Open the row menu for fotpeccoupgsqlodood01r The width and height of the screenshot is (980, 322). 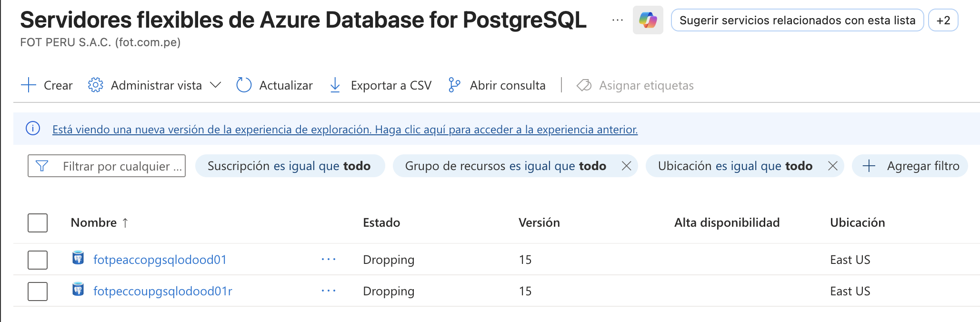click(329, 291)
